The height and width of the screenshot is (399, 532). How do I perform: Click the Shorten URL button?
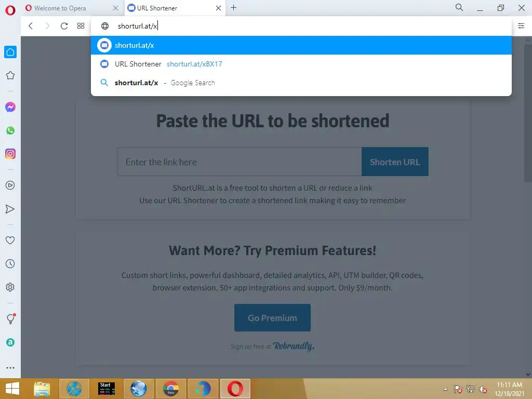[395, 162]
